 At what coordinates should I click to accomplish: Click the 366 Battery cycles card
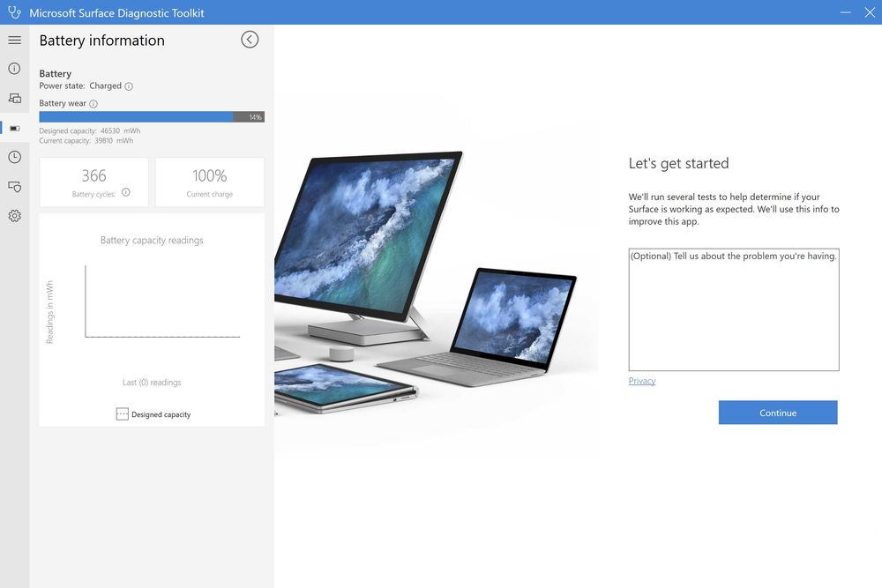tap(94, 182)
